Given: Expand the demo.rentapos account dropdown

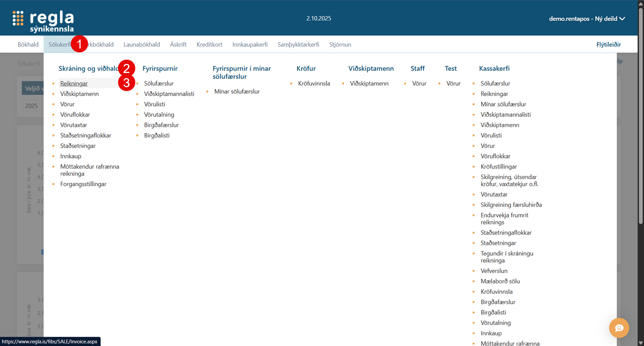Looking at the screenshot, I should point(586,18).
